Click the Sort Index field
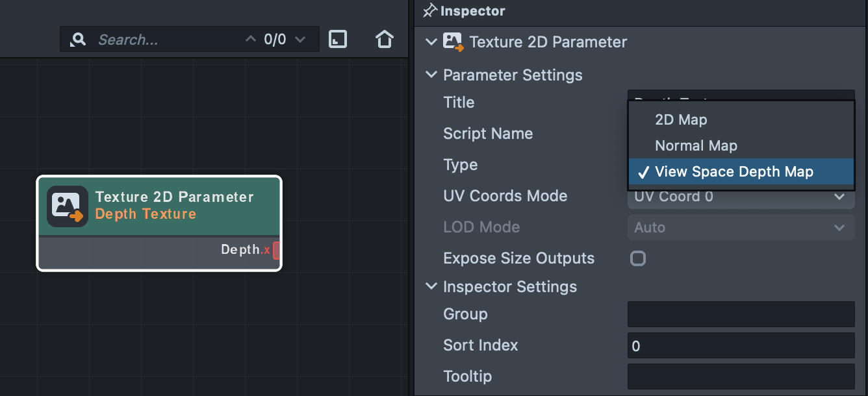 (741, 345)
